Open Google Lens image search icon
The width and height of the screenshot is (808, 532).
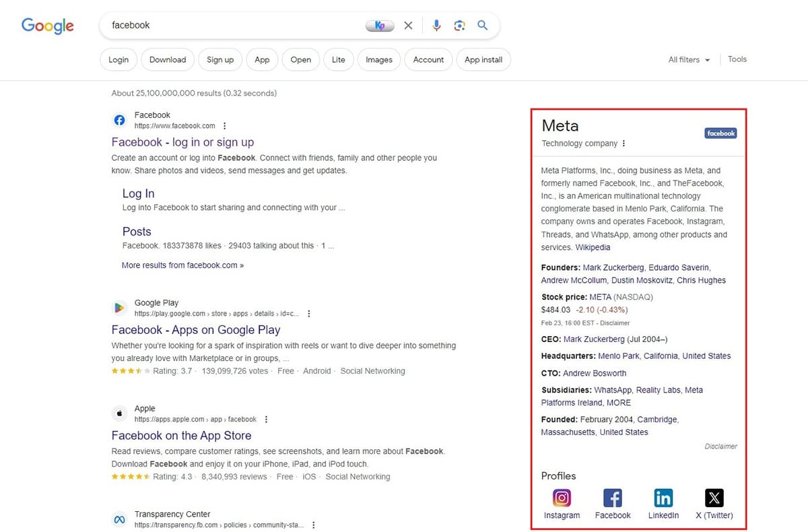point(460,26)
